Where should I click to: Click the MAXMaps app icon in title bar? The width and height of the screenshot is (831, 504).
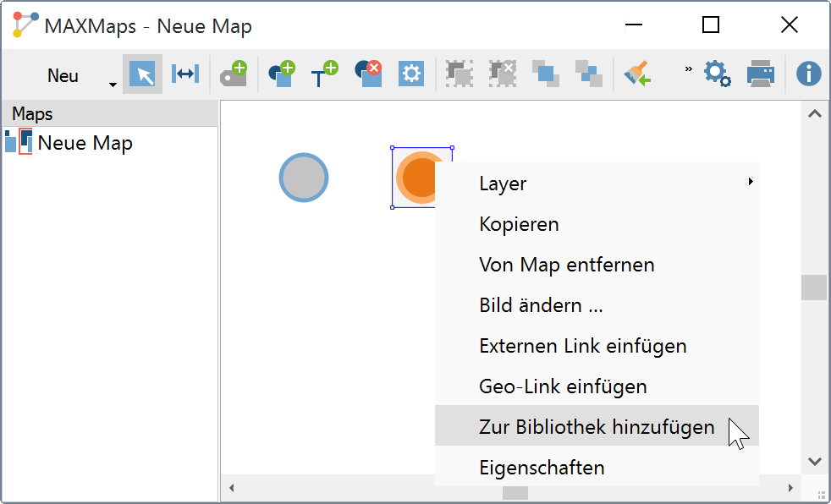tap(25, 25)
